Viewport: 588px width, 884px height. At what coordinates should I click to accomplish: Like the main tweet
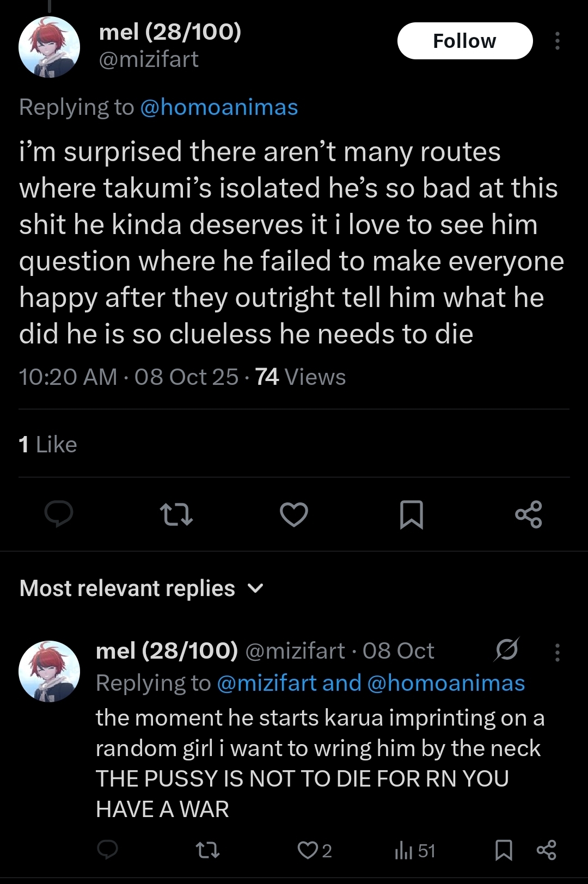(x=294, y=514)
